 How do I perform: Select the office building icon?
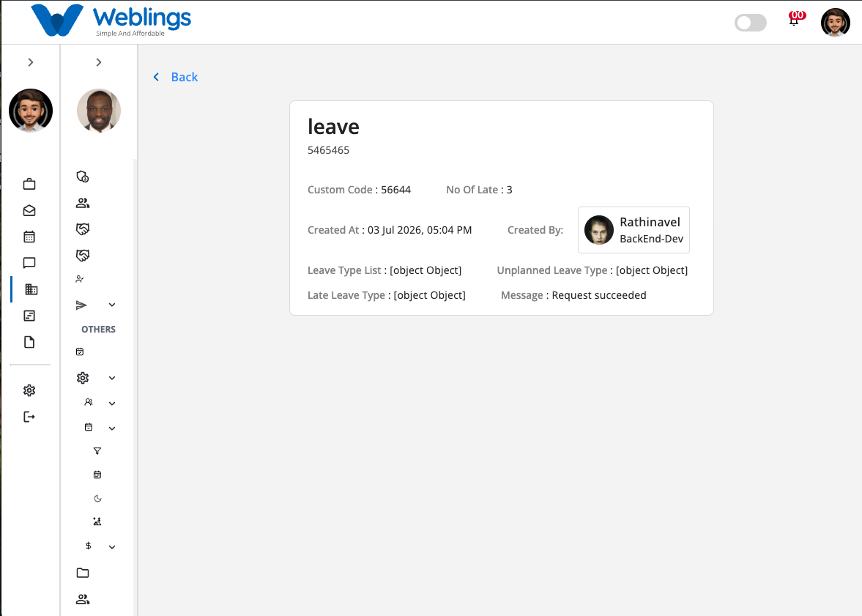[x=31, y=289]
